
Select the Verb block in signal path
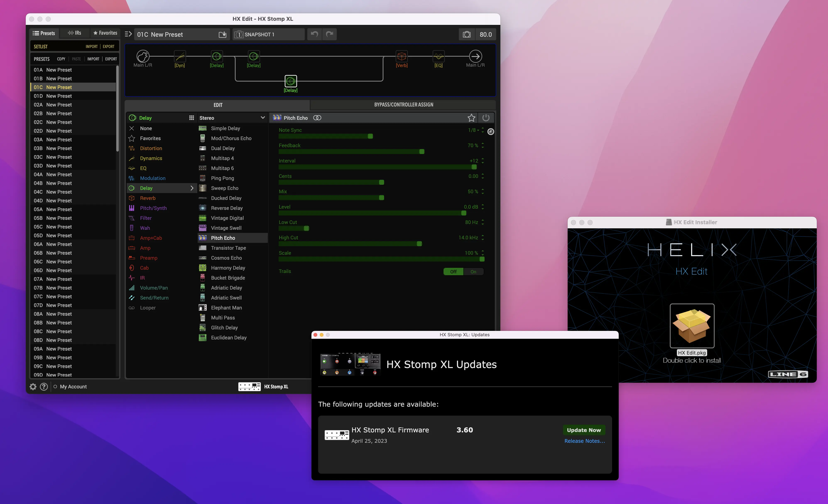pyautogui.click(x=402, y=57)
